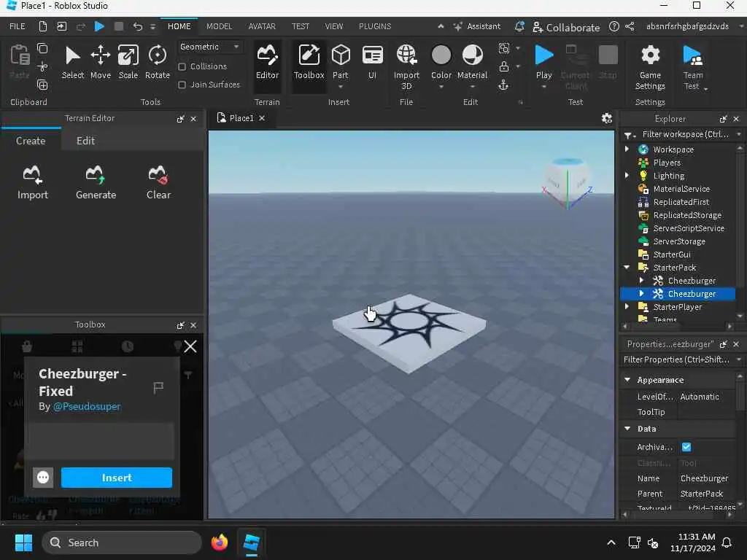Image resolution: width=747 pixels, height=560 pixels.
Task: Click the Generate terrain tool
Action: pos(96,183)
